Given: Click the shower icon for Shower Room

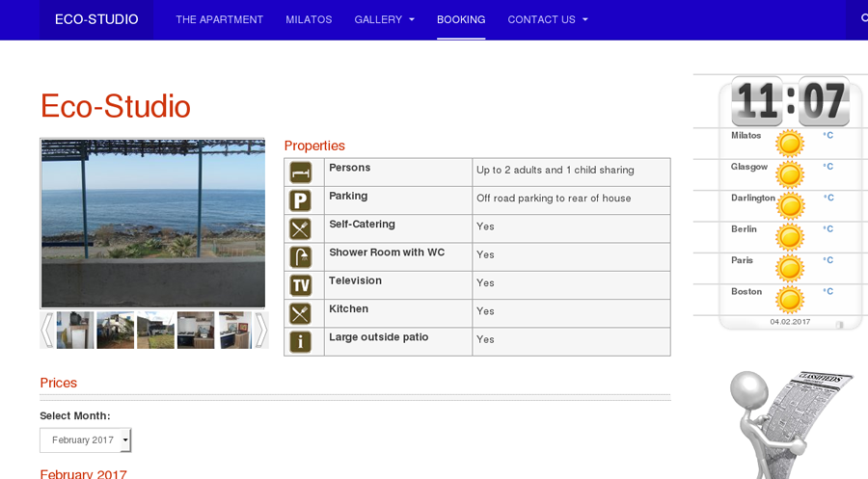Looking at the screenshot, I should click(300, 257).
